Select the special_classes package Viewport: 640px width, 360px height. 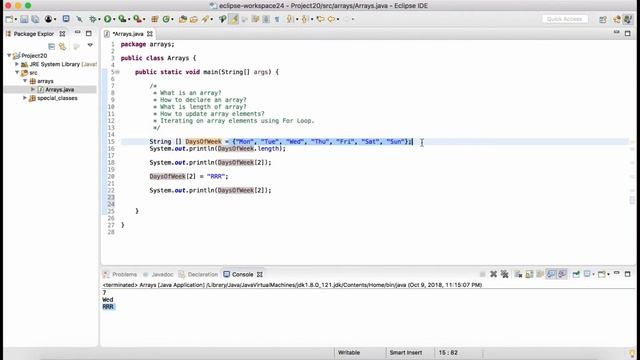57,98
